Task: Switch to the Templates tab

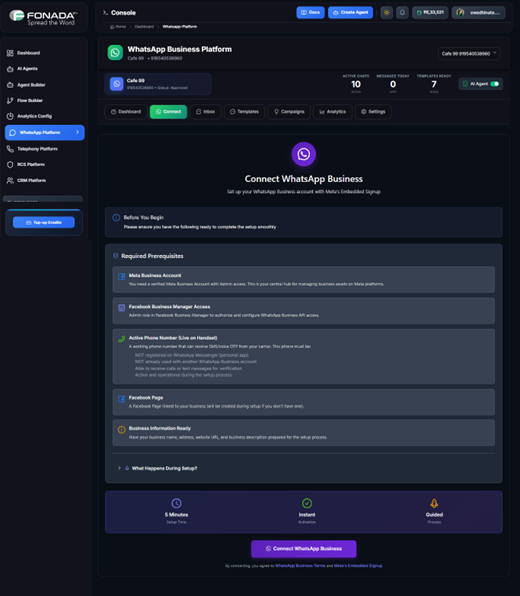Action: (x=244, y=112)
